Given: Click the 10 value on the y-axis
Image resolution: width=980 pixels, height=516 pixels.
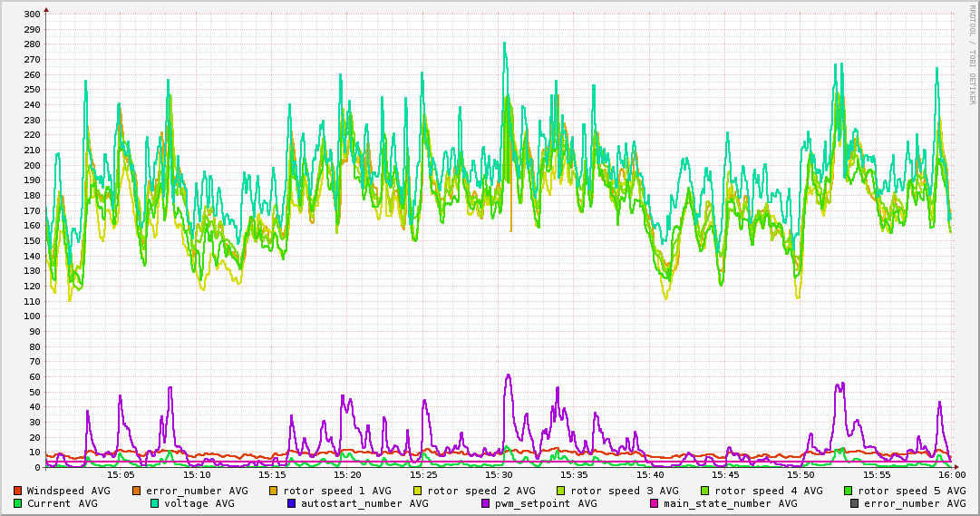Looking at the screenshot, I should 35,453.
